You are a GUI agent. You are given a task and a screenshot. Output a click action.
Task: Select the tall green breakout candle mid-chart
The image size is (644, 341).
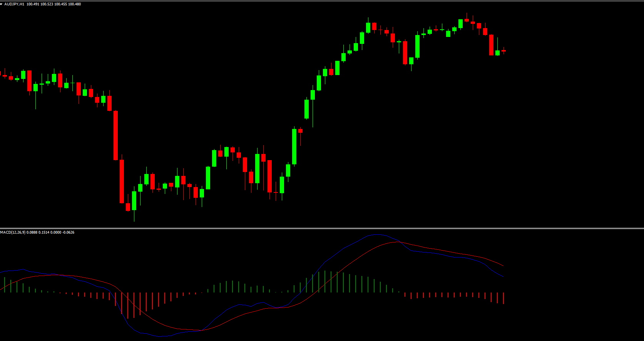294,146
